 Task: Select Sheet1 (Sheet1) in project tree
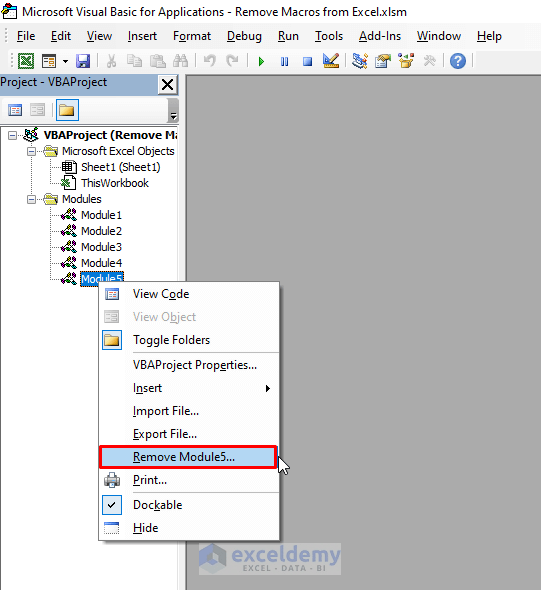click(121, 167)
